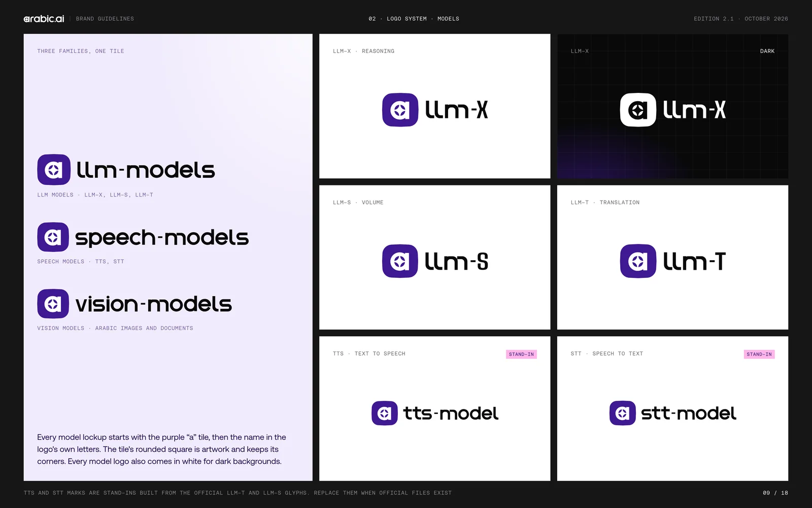This screenshot has height=508, width=812.
Task: Click the purple tile icon beside vision-models
Action: pos(53,304)
